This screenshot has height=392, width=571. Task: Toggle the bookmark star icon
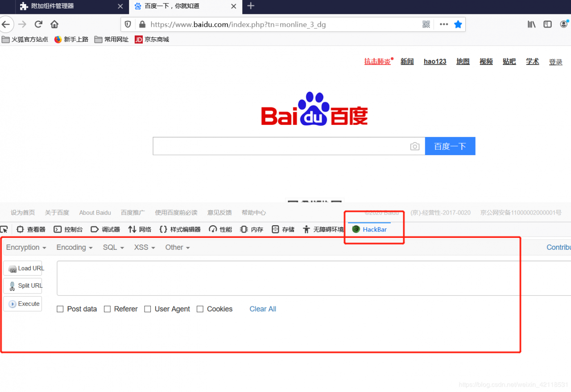click(458, 25)
